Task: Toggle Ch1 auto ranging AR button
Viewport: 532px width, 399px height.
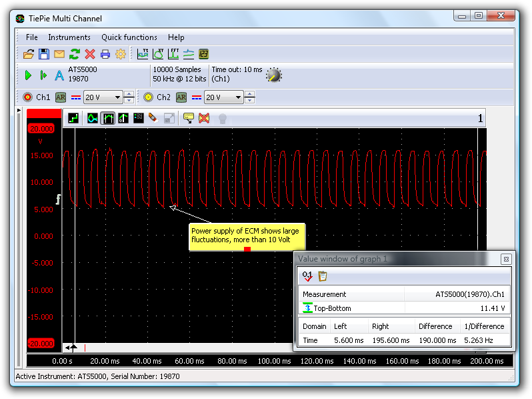Action: (x=61, y=97)
